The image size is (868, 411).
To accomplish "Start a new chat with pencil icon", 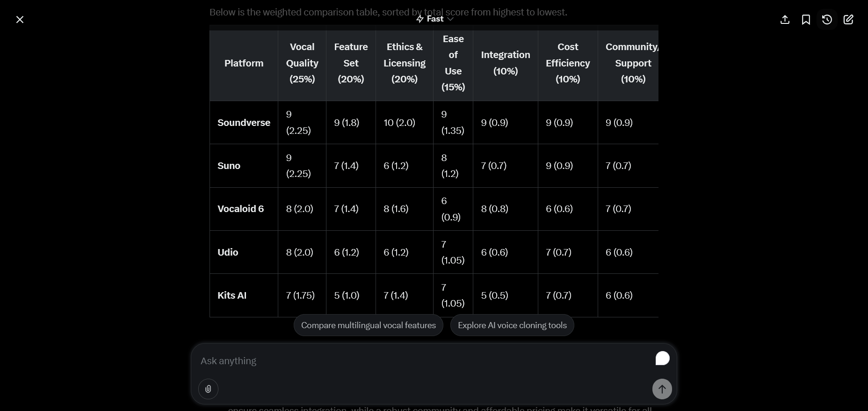I will coord(848,20).
